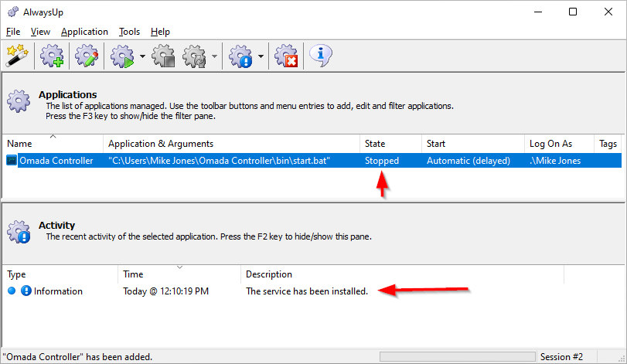Image resolution: width=627 pixels, height=364 pixels.
Task: Open the dropdown arrow beside the activity icon
Action: [261, 56]
